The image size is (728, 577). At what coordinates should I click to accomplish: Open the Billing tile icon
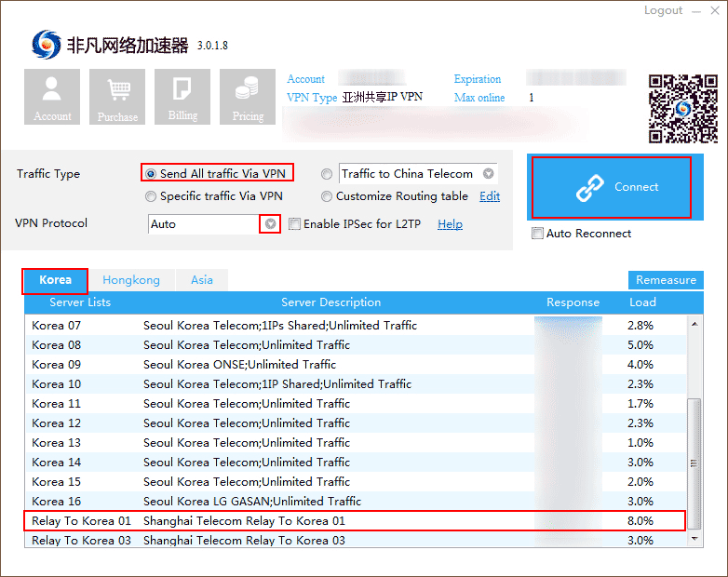pos(182,97)
